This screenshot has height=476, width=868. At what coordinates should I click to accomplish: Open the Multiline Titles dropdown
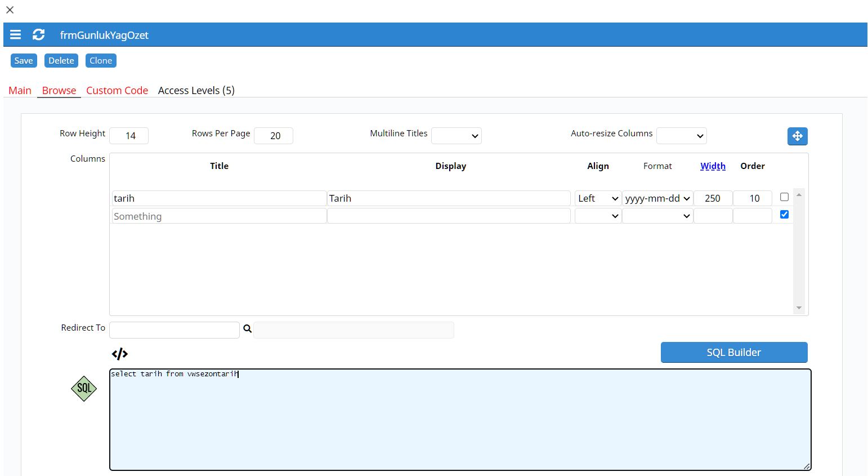pos(457,136)
